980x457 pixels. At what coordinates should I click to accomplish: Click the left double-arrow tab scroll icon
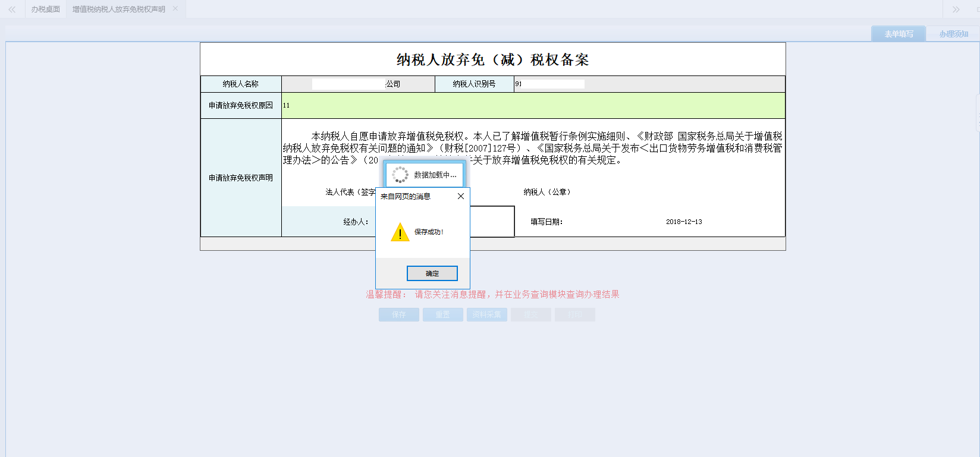(x=12, y=10)
